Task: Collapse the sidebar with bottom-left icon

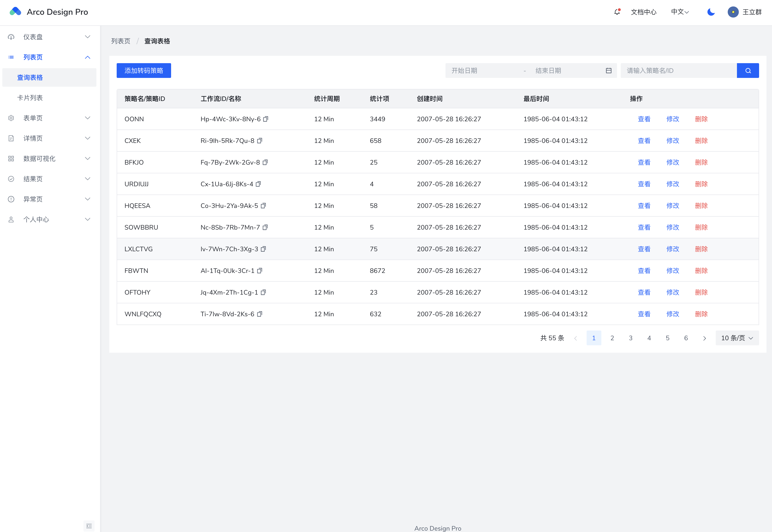Action: pos(89,526)
